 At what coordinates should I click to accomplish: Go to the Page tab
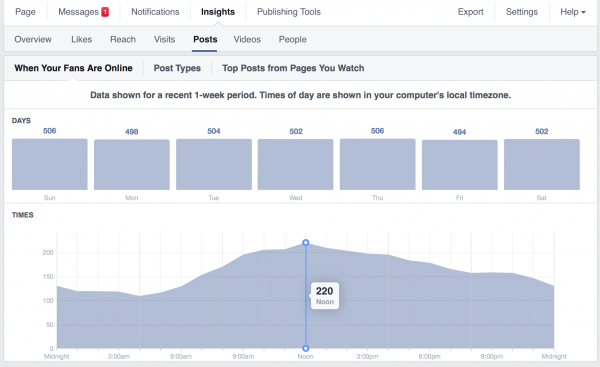[x=25, y=12]
